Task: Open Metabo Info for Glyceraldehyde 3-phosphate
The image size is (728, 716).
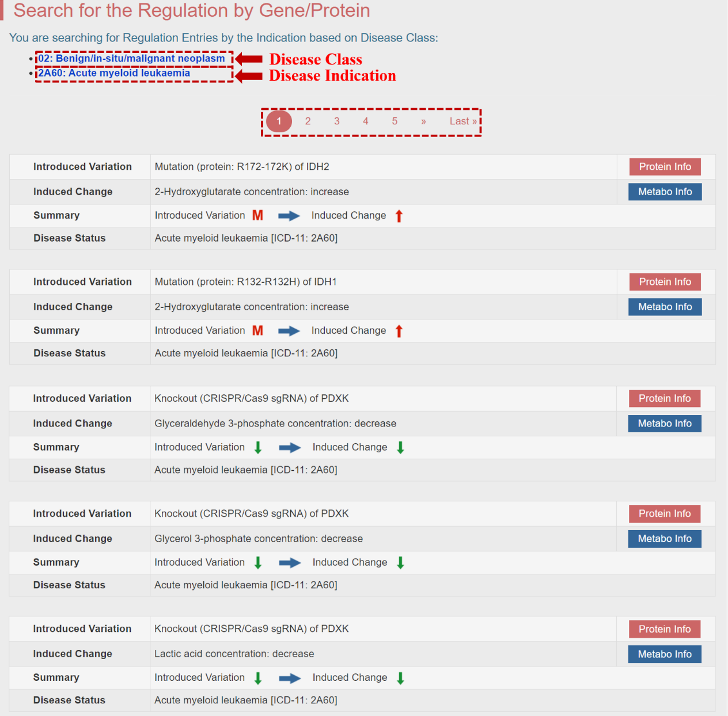Action: (x=665, y=424)
